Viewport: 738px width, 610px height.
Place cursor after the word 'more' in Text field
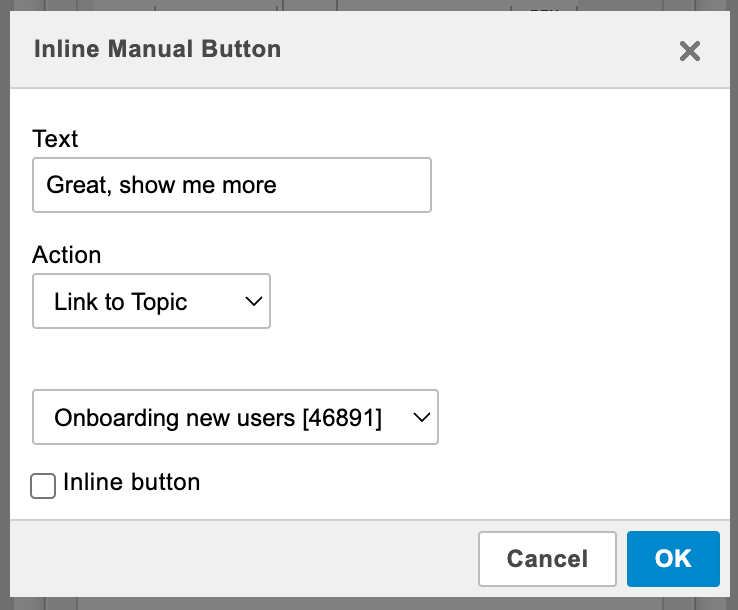[x=279, y=185]
